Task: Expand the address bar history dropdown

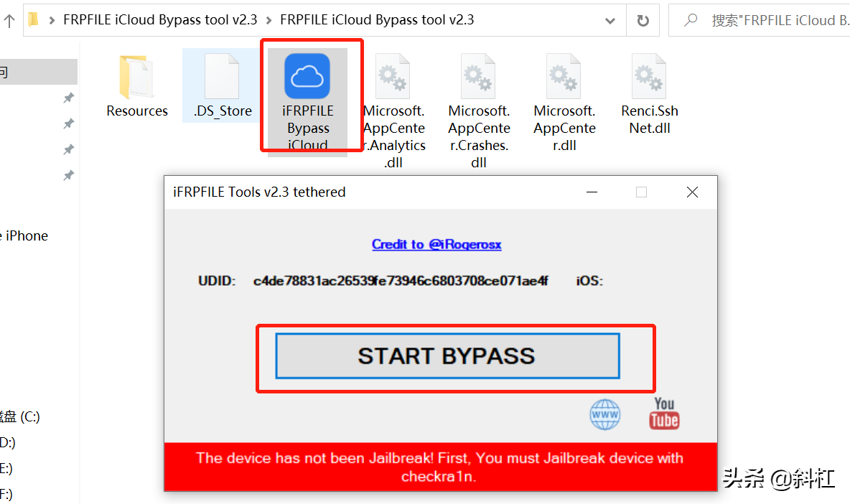Action: coord(610,21)
